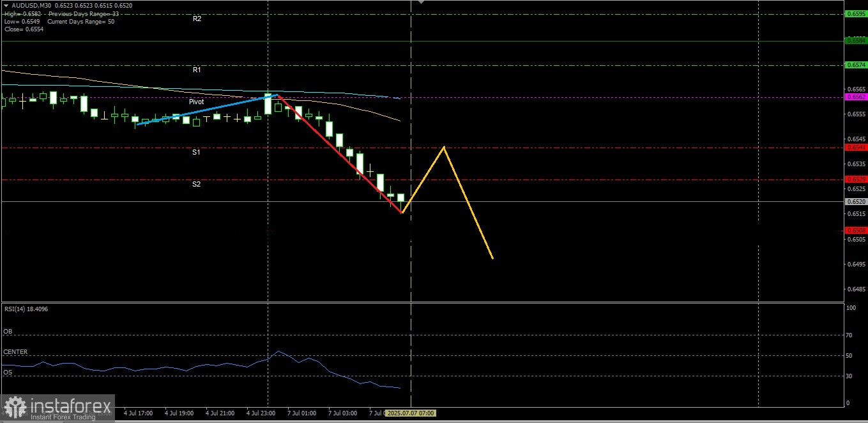Click the RSI scale value 100
868x423 pixels.
tap(850, 308)
